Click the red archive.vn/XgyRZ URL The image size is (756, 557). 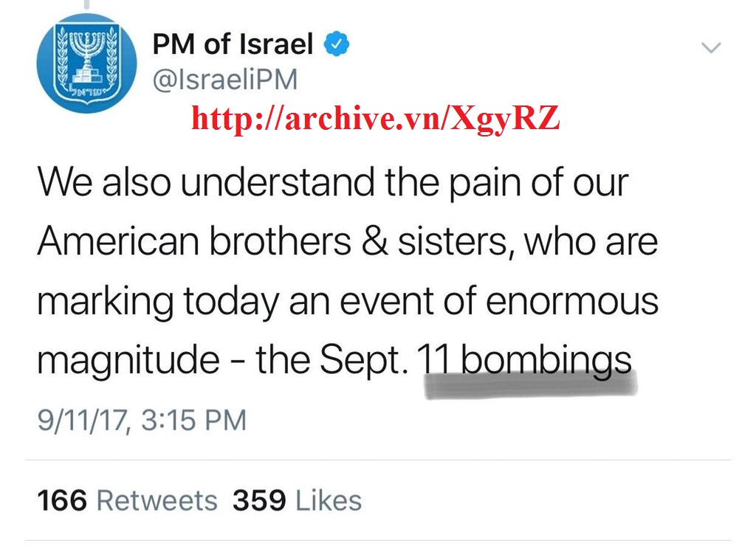pyautogui.click(x=376, y=118)
